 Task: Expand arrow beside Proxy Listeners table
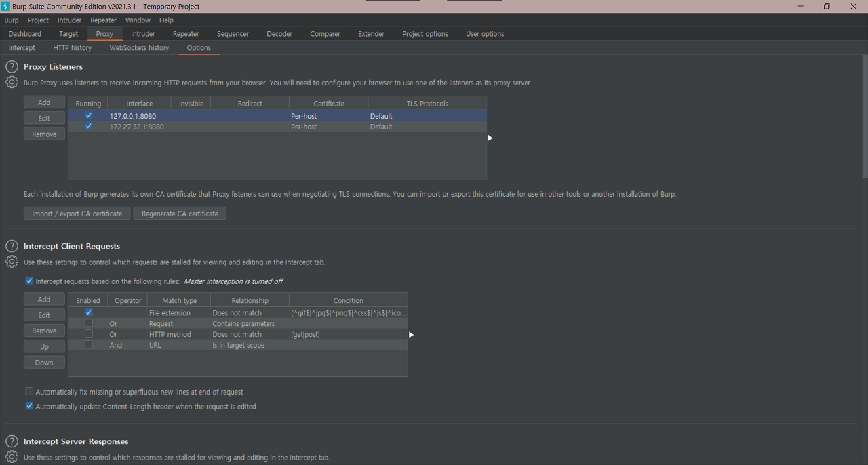(490, 138)
